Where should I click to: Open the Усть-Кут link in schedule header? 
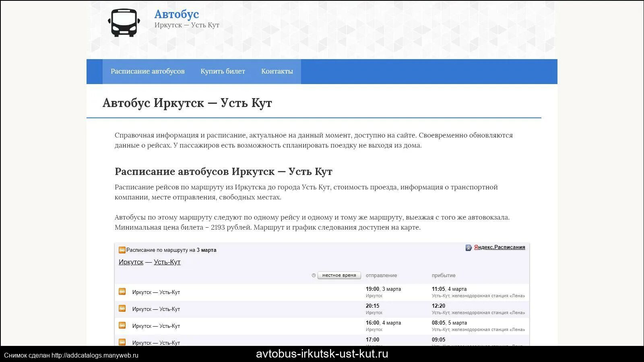[167, 262]
